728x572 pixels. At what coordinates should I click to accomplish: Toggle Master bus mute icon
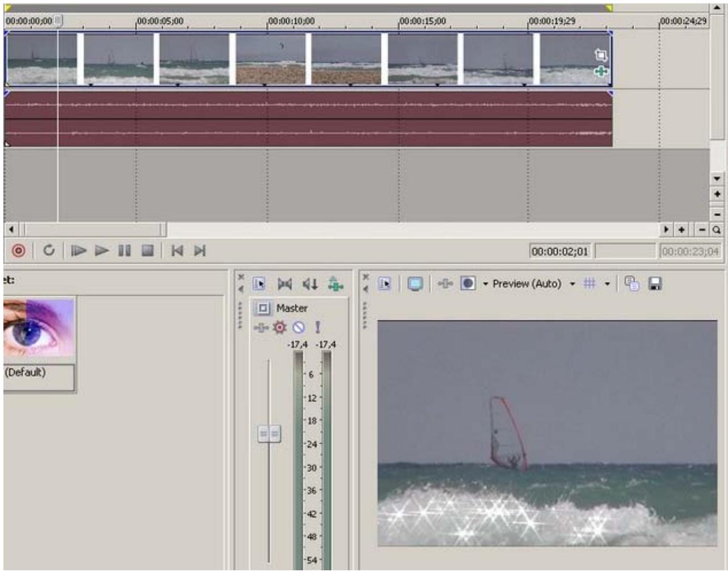(299, 327)
